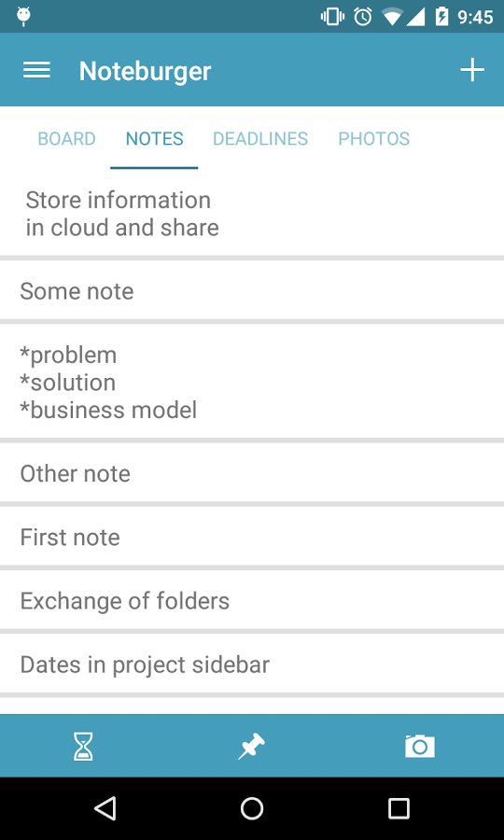
Task: Tap the pushpin note icon
Action: 252,746
